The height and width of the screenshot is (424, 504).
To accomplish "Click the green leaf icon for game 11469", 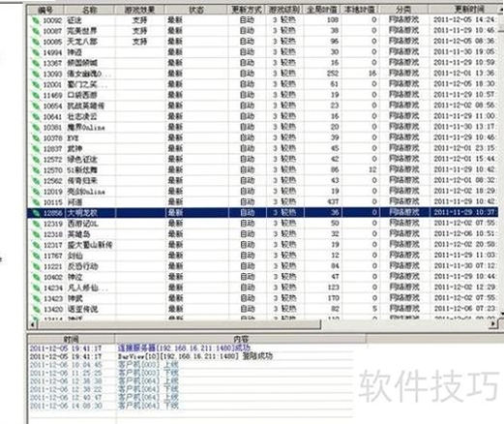I will (35, 96).
